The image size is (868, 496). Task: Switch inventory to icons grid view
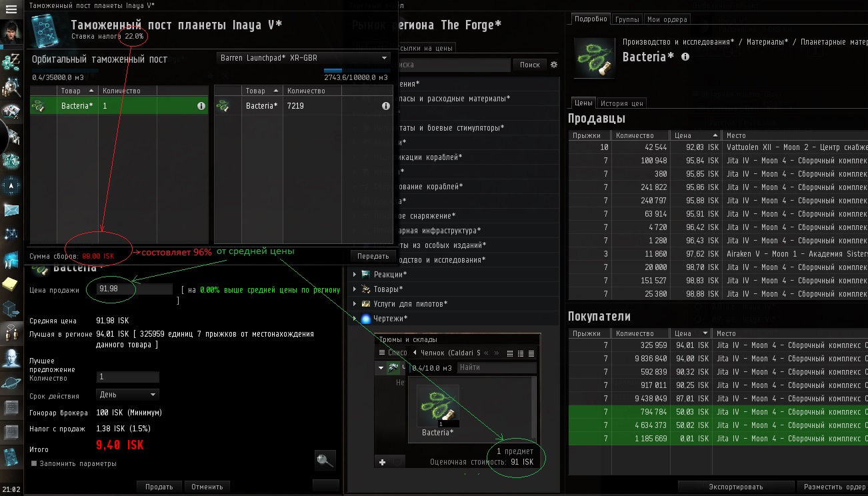[x=510, y=353]
